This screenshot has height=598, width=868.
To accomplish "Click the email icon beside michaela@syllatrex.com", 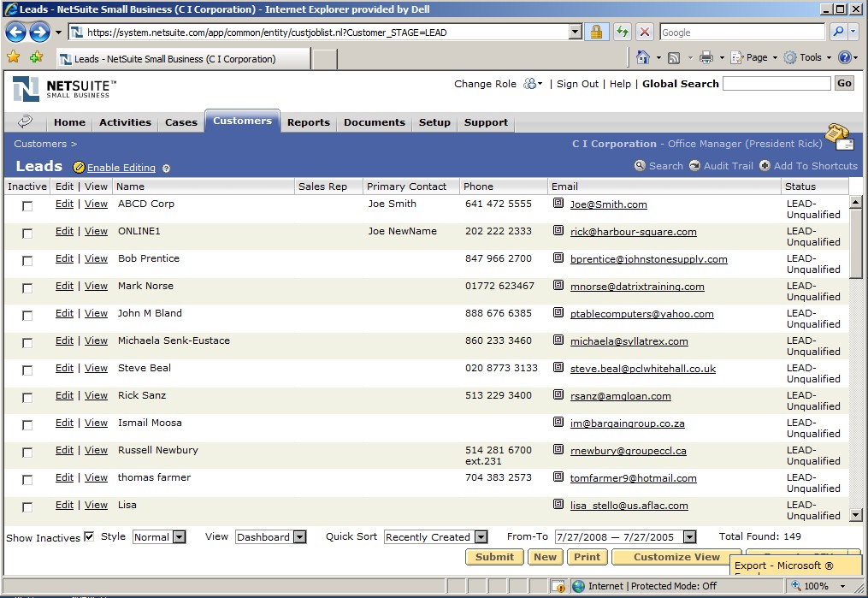I will coord(558,340).
